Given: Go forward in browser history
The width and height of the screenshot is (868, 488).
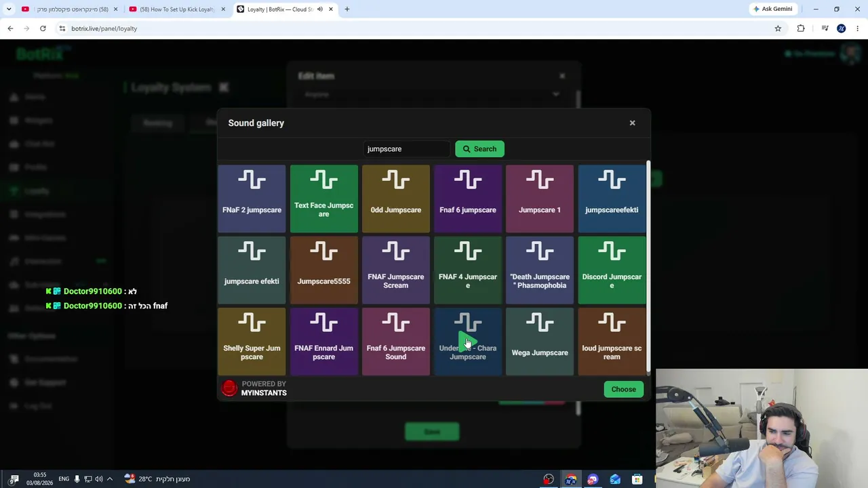Looking at the screenshot, I should click(x=26, y=28).
